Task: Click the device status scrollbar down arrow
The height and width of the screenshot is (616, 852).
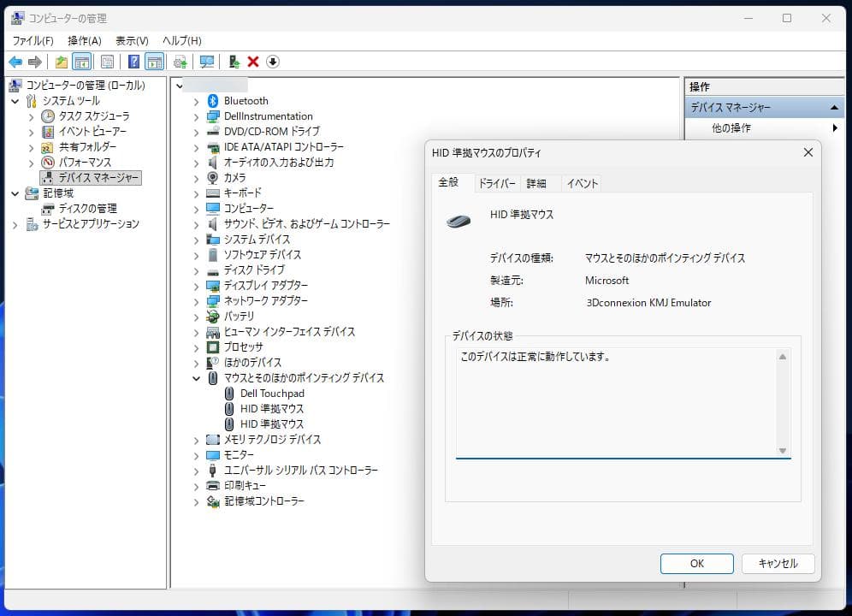Action: click(x=783, y=451)
